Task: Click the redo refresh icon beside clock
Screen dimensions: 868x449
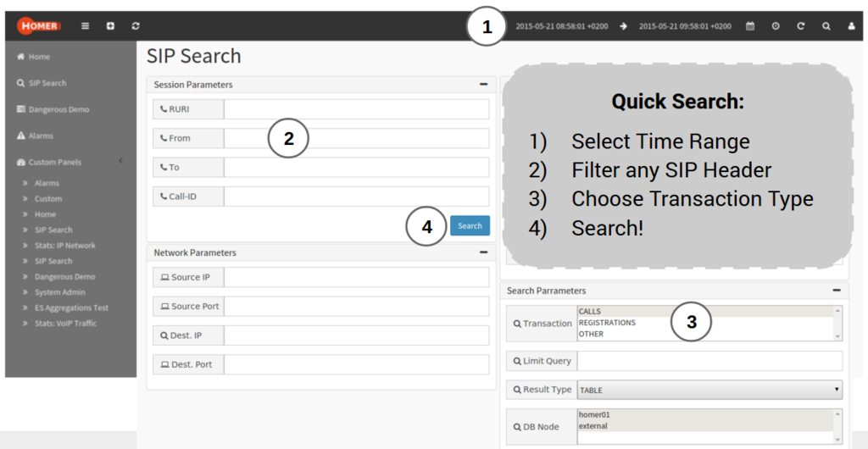Action: pos(800,26)
